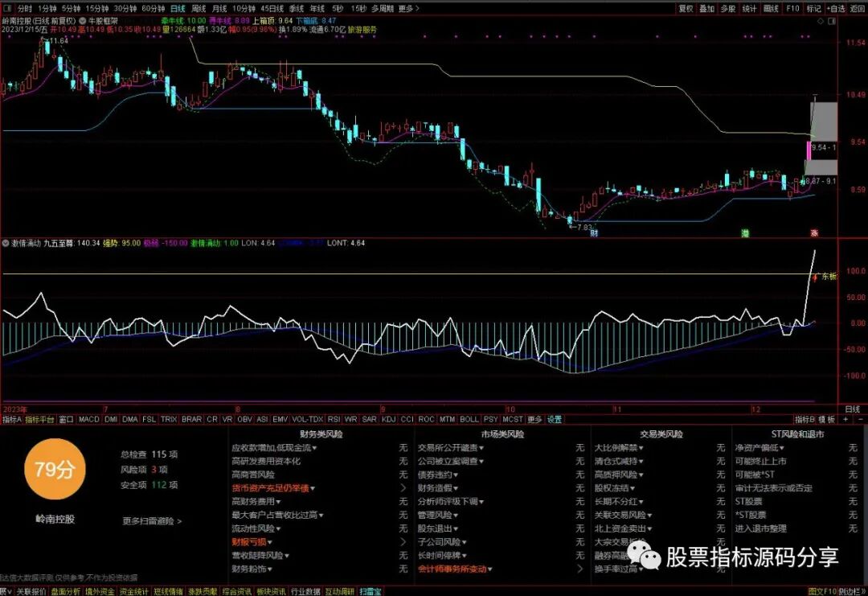This screenshot has width=868, height=596.
Task: Select 周线 weekly period
Action: point(199,9)
